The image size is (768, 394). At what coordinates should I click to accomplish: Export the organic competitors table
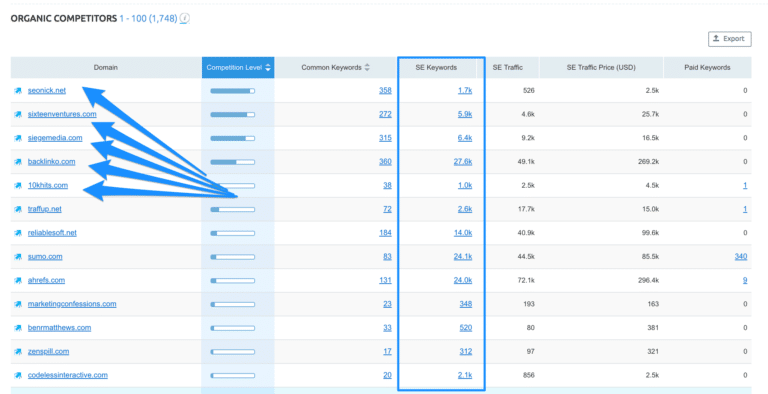tap(729, 39)
